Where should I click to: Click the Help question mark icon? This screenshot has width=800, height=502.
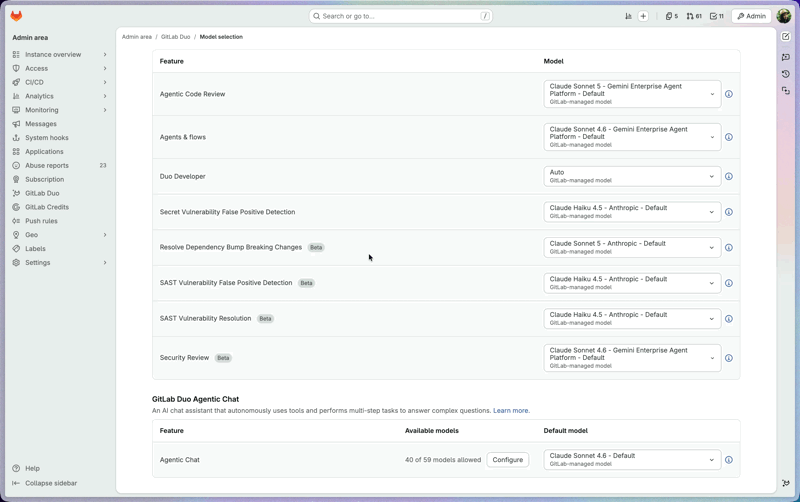click(x=16, y=468)
